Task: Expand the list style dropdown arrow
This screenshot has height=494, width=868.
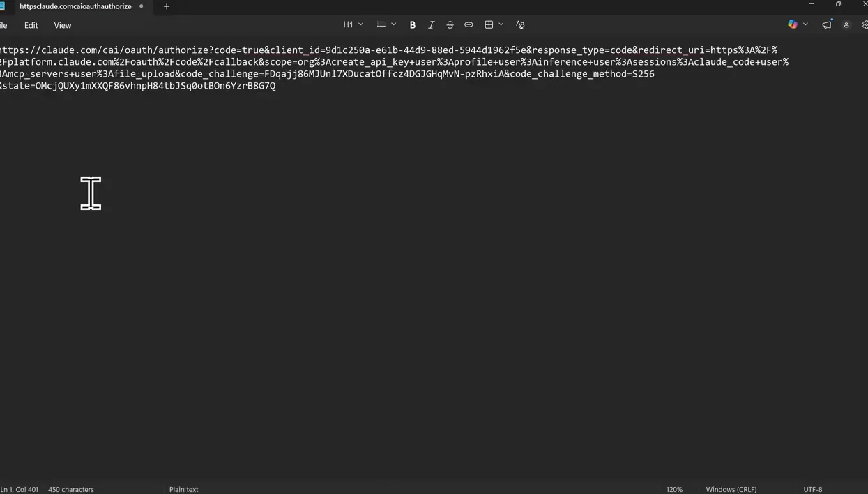Action: [394, 24]
